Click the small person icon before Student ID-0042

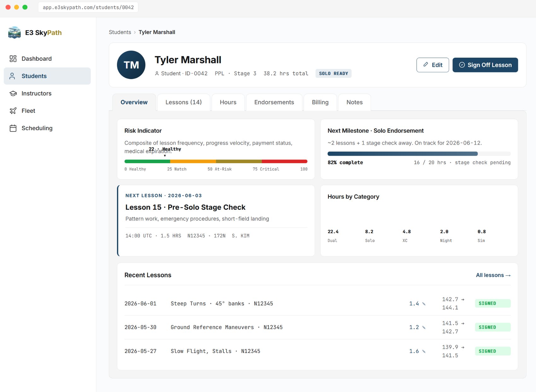click(157, 73)
